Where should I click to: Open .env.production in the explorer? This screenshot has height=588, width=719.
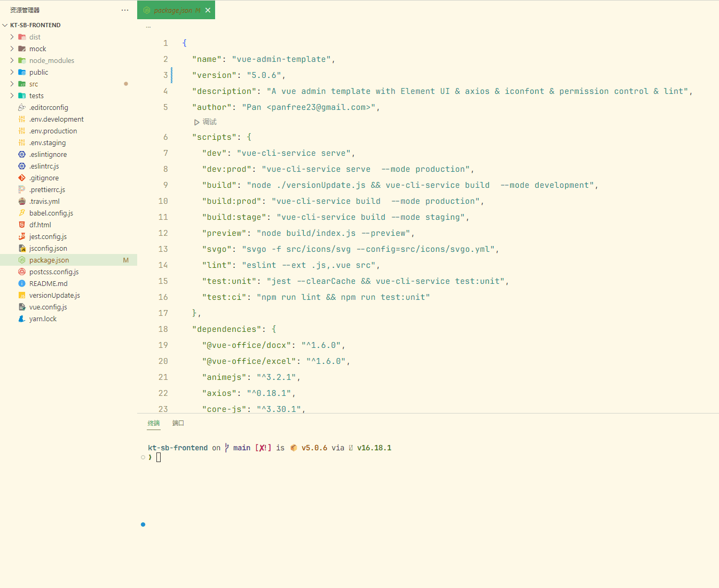point(53,131)
